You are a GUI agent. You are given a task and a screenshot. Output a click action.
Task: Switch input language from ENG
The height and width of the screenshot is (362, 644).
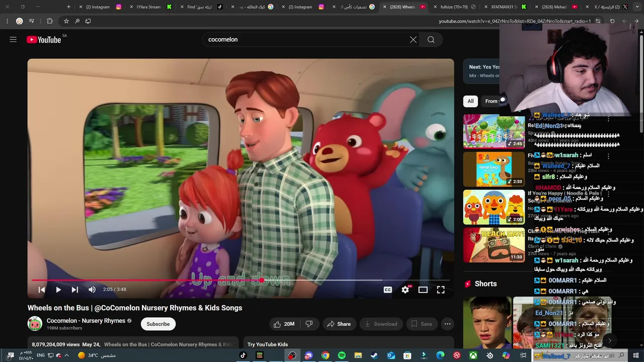[41, 355]
